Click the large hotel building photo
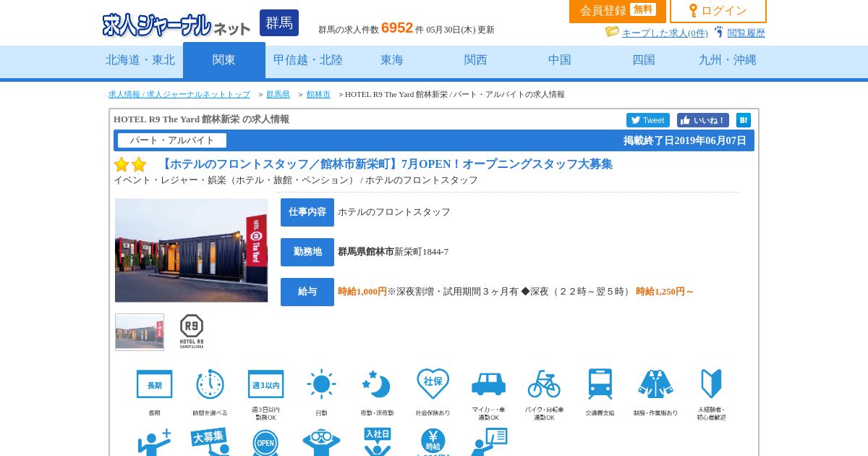The height and width of the screenshot is (456, 868). coord(191,250)
